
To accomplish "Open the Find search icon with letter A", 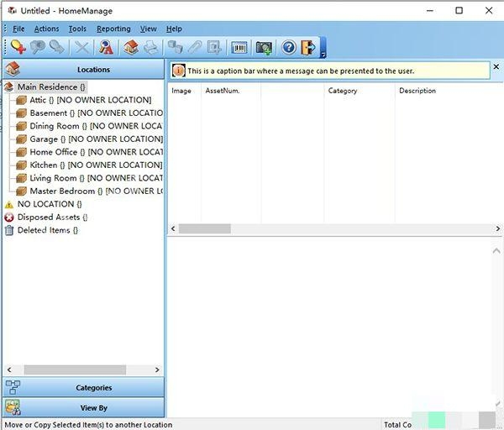I will point(106,47).
